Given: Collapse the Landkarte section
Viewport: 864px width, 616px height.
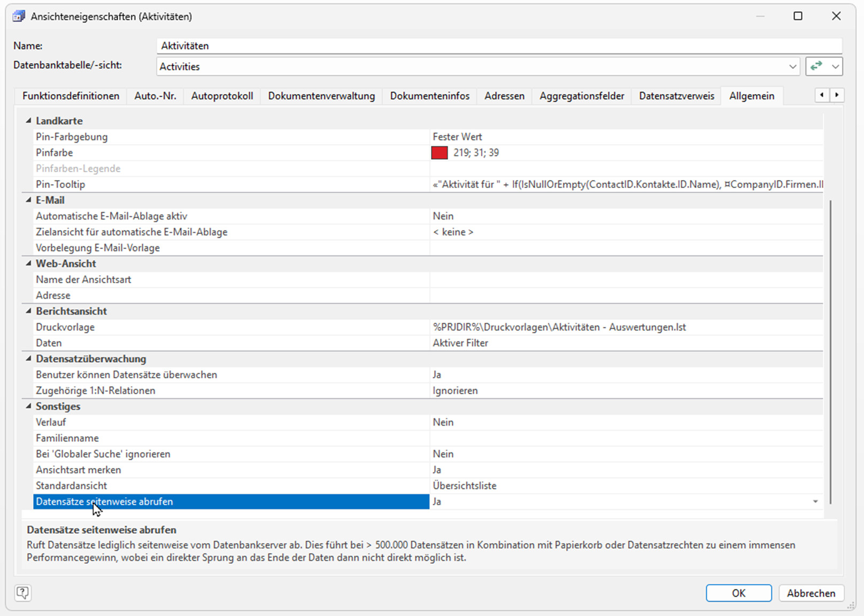Looking at the screenshot, I should pos(29,121).
